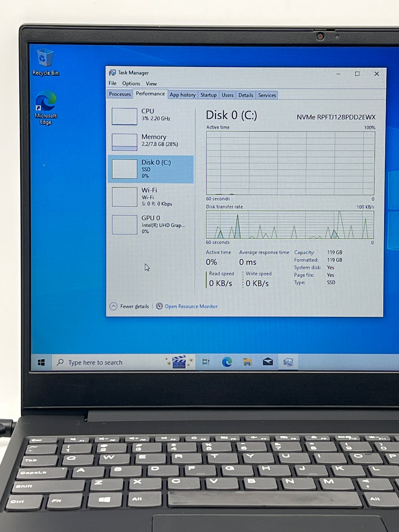The image size is (399, 532).
Task: Click the Active time 0% value
Action: coord(212,262)
